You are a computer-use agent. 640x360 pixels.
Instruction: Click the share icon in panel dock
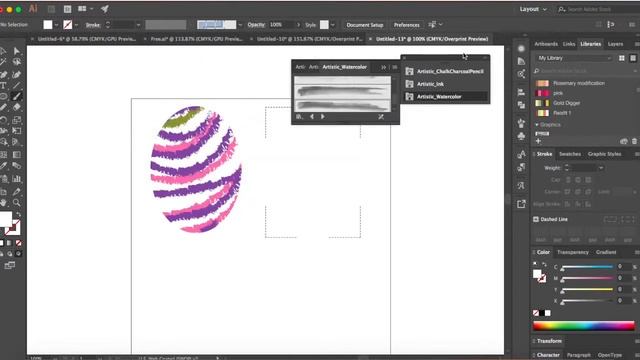click(521, 74)
